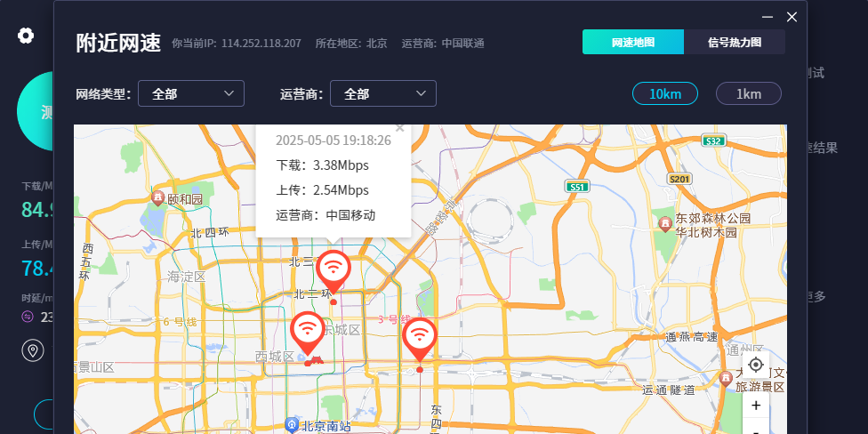Switch range to 1km
Viewport: 868px width, 434px height.
coord(749,93)
